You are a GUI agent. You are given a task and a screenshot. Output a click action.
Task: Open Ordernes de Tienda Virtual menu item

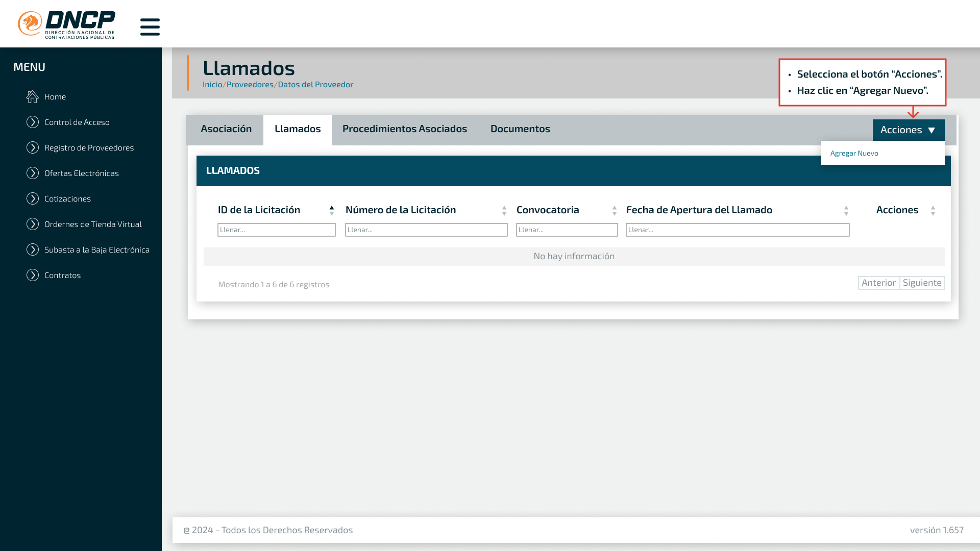tap(93, 224)
